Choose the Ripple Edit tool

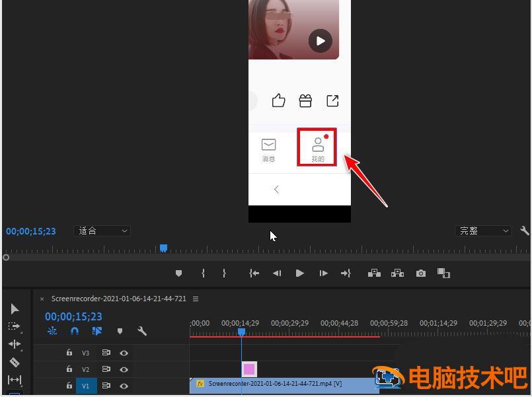click(15, 344)
